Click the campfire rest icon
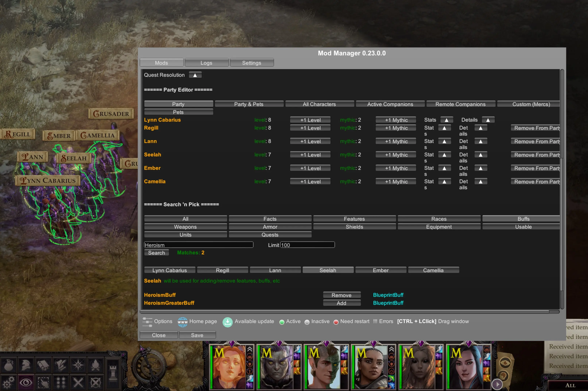Viewport: 588px width, 391px height. point(95,365)
